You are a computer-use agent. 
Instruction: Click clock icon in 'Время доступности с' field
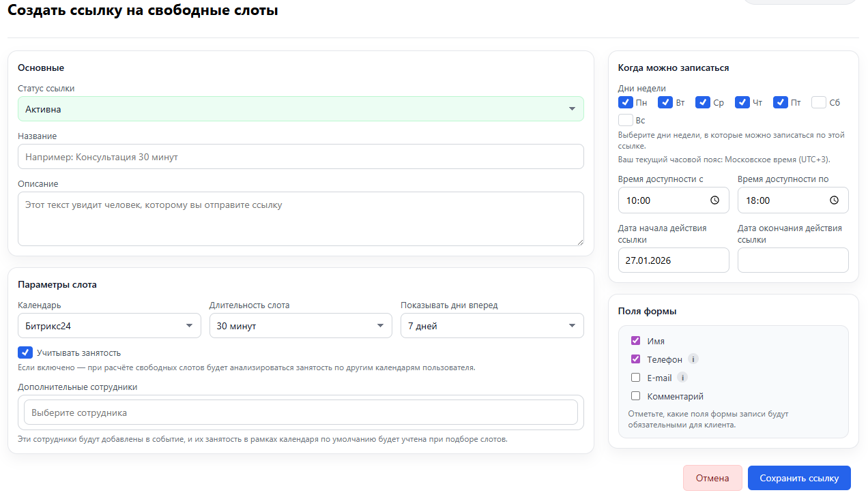coord(714,200)
